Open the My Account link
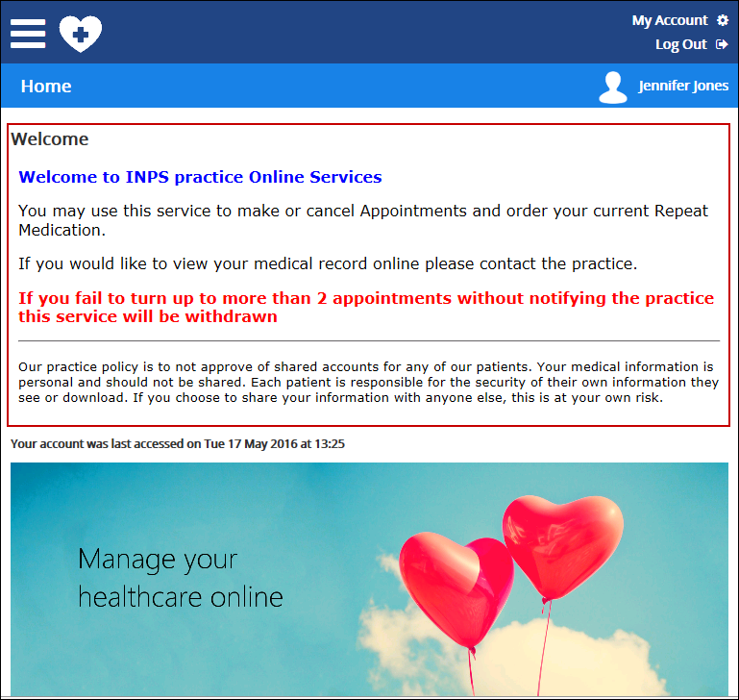 670,20
